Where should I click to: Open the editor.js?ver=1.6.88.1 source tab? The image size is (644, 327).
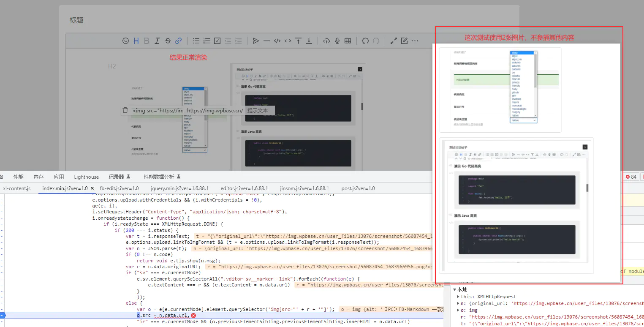coord(244,188)
